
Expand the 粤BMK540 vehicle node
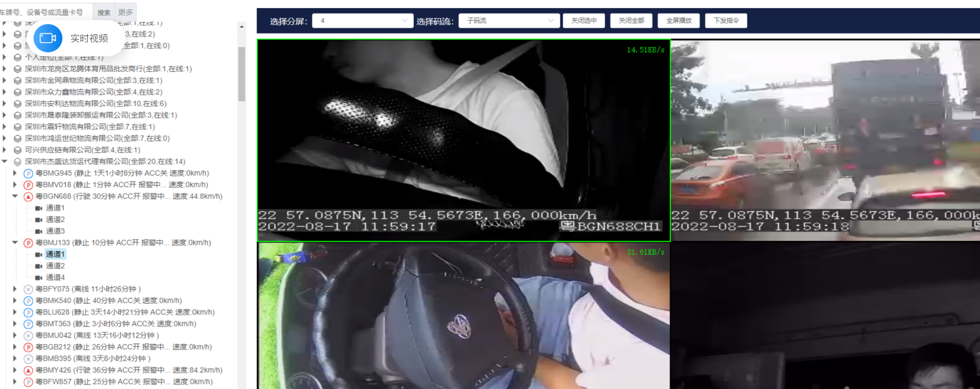point(15,300)
